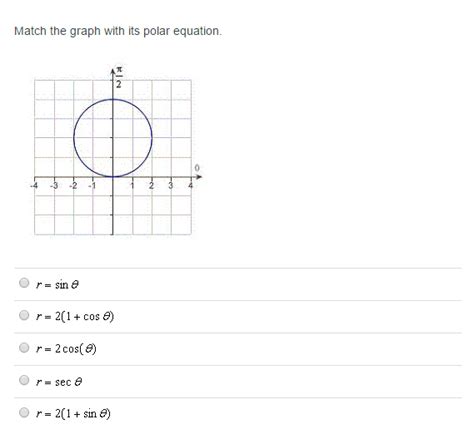
Task: Click the r = sin θ equation text
Action: point(57,285)
